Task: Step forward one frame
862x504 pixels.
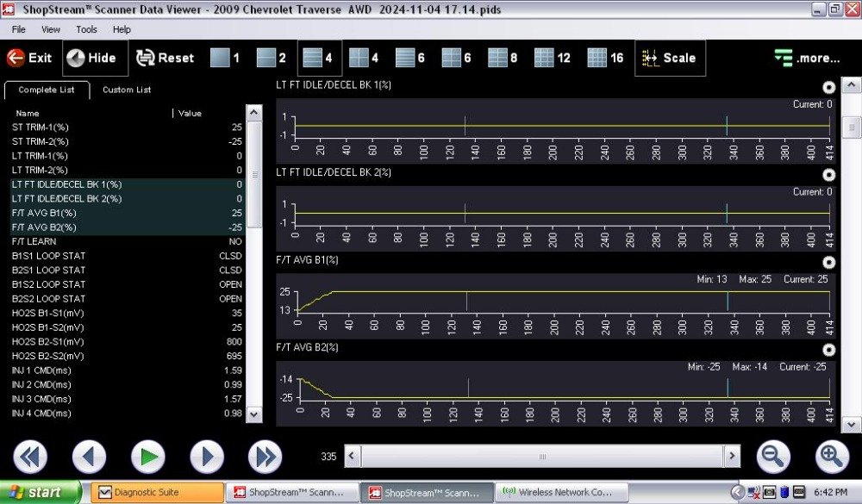Action: coord(207,457)
